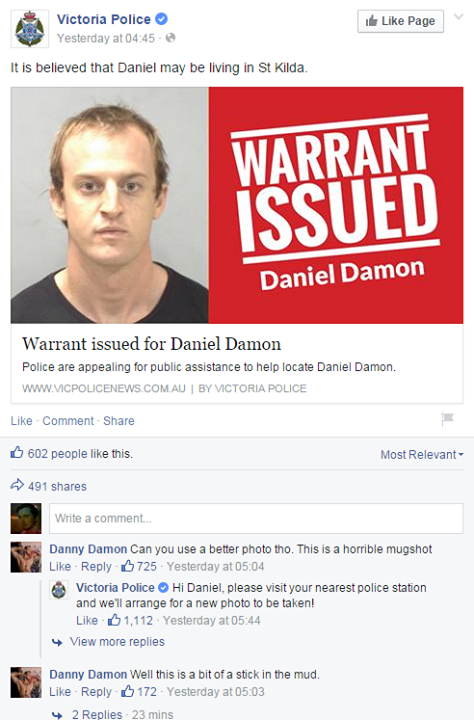The height and width of the screenshot is (720, 474).
Task: Click the share arrow icon beside 491 shares
Action: click(17, 484)
